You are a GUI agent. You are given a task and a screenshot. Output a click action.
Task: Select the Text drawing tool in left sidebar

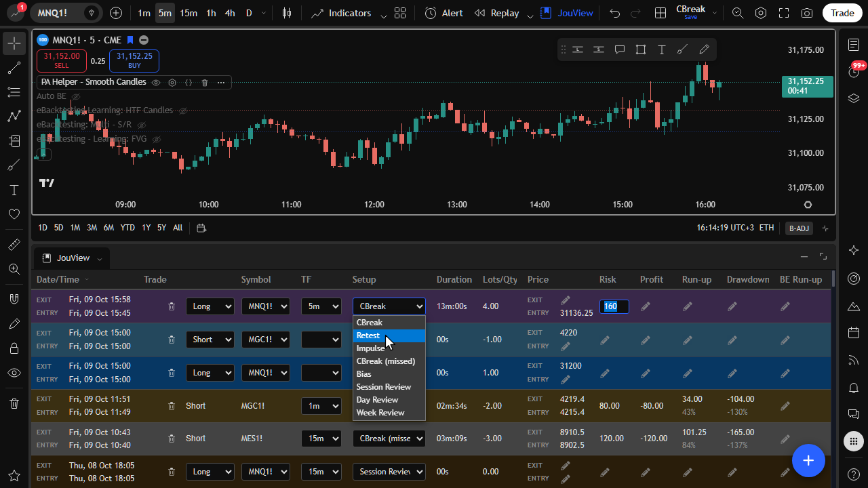click(14, 190)
